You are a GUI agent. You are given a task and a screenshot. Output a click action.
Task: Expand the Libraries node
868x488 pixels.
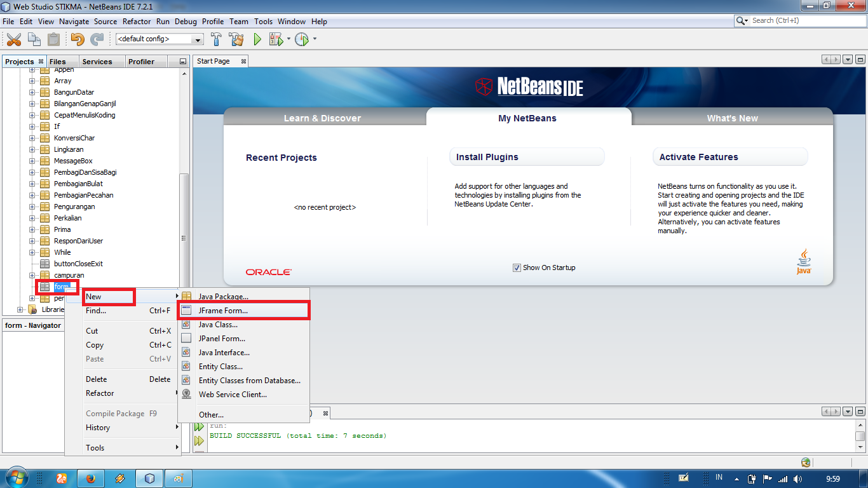click(x=20, y=310)
